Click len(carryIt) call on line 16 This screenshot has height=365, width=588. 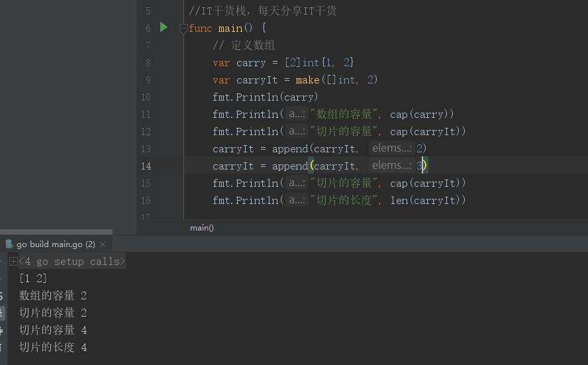tap(428, 201)
